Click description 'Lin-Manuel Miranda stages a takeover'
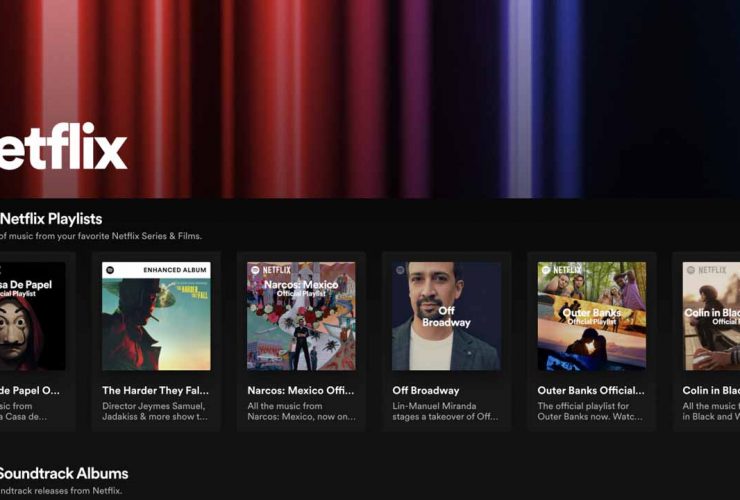 [x=445, y=411]
